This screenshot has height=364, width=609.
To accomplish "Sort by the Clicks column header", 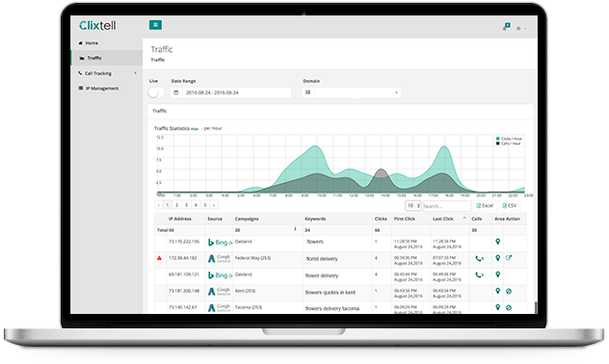I will pos(381,219).
